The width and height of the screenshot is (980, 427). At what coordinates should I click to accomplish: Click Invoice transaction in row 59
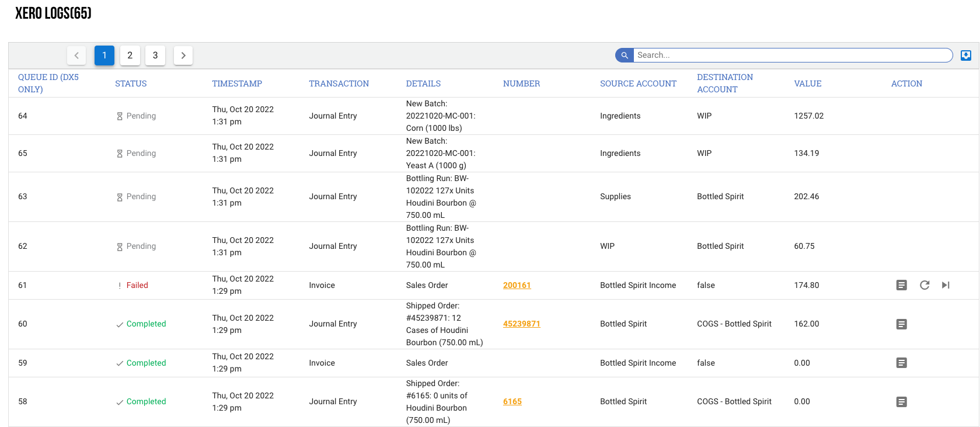(322, 363)
